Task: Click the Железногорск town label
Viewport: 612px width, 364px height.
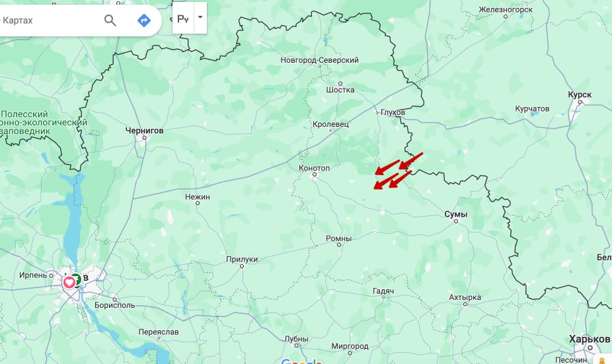Action: (506, 9)
